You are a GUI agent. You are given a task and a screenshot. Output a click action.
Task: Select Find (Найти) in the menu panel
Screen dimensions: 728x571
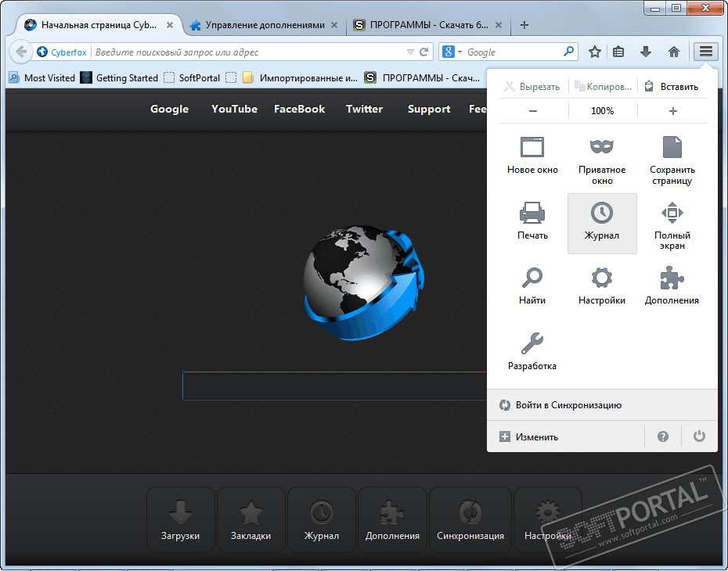532,286
